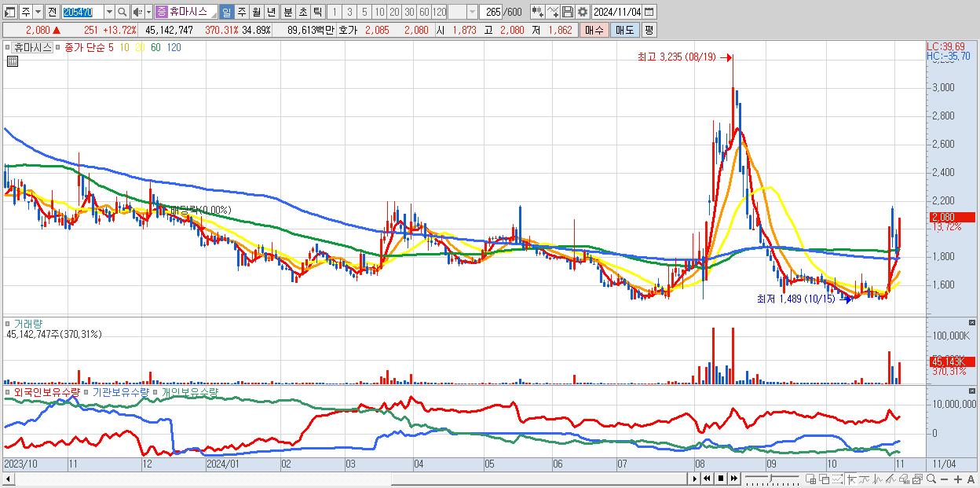Toggle the left panel layout icon
The image size is (980, 488).
point(10,12)
